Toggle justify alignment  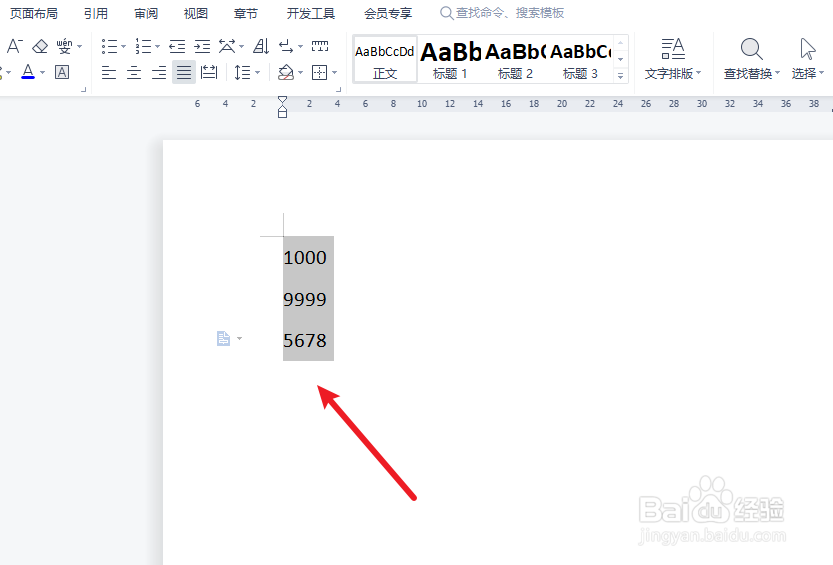(184, 72)
